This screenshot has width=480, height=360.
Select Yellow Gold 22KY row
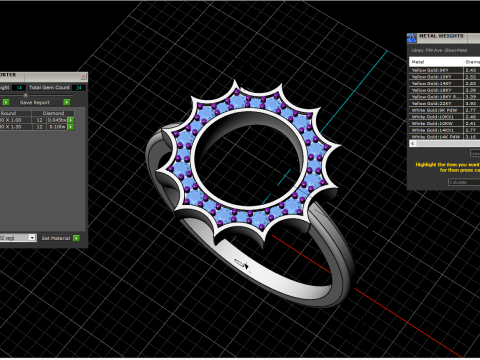click(444, 103)
